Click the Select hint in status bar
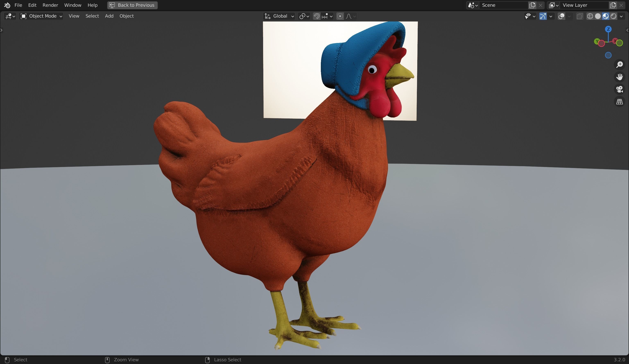Image resolution: width=629 pixels, height=364 pixels. click(x=20, y=360)
